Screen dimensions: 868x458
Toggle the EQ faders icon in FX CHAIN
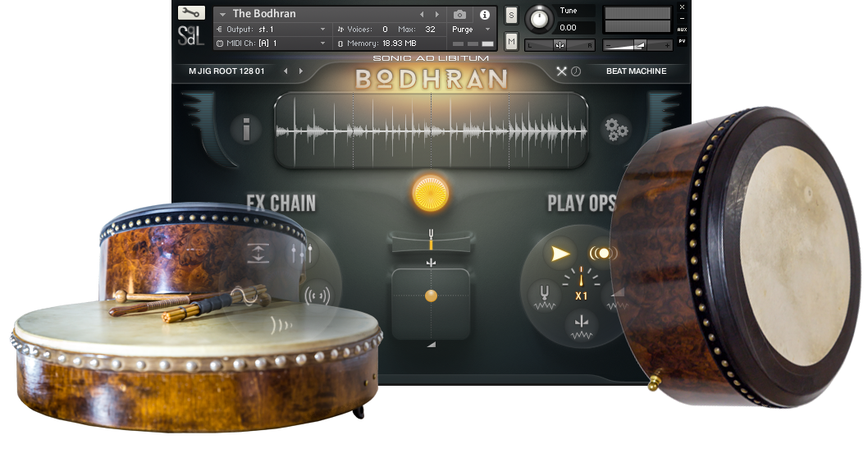pos(302,253)
